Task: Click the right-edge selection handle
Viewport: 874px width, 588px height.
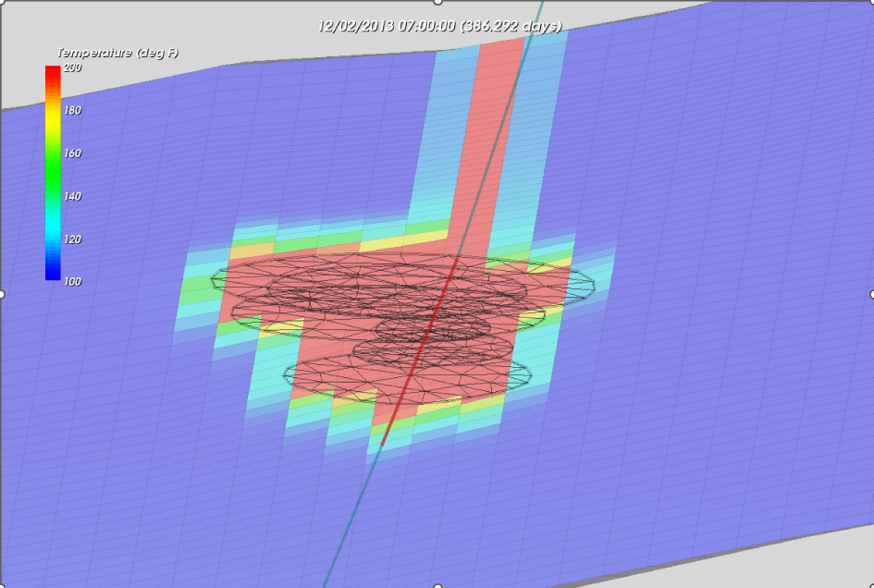Action: point(872,294)
